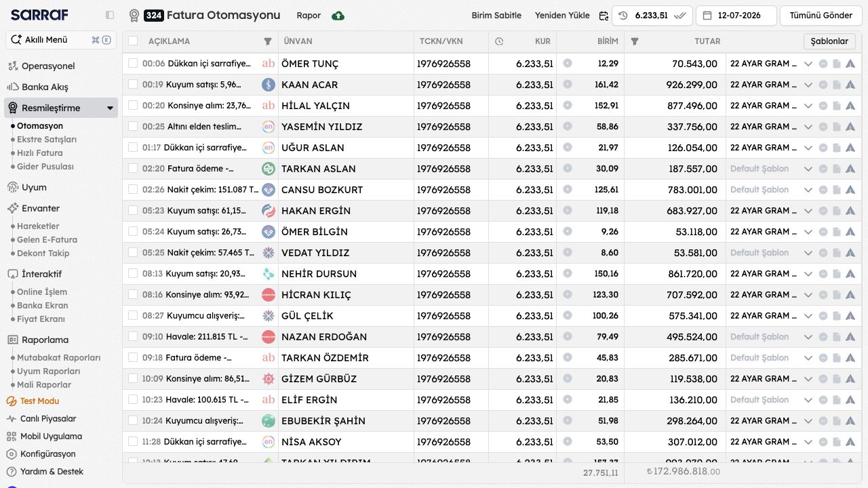Open the 12-07-2026 date picker field

(x=736, y=16)
